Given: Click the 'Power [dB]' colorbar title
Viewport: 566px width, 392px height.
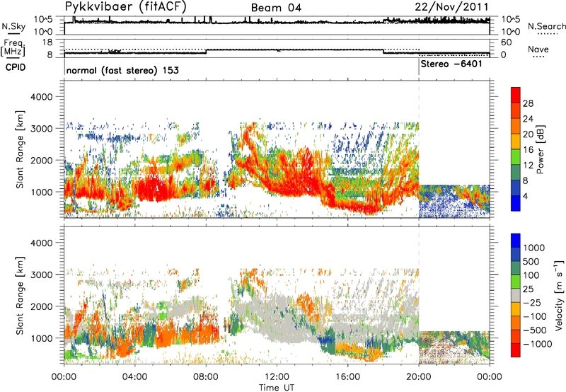Looking at the screenshot, I should pyautogui.click(x=540, y=149).
